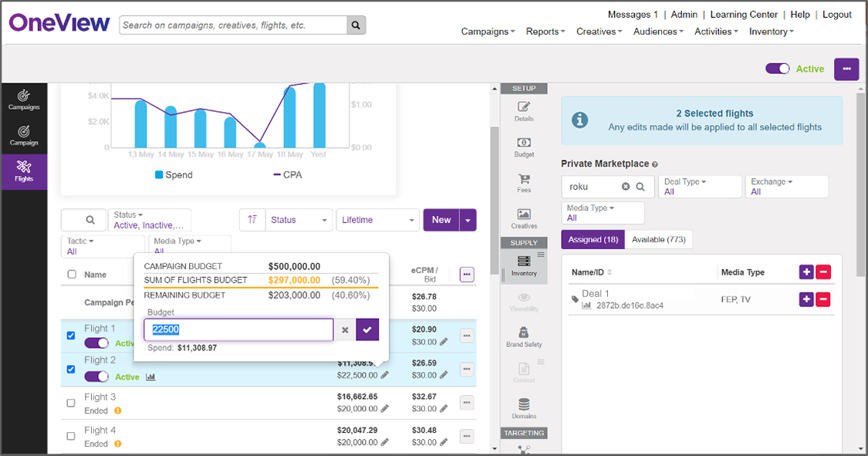Cancel budget edit with the x button
The height and width of the screenshot is (456, 868).
[x=345, y=330]
